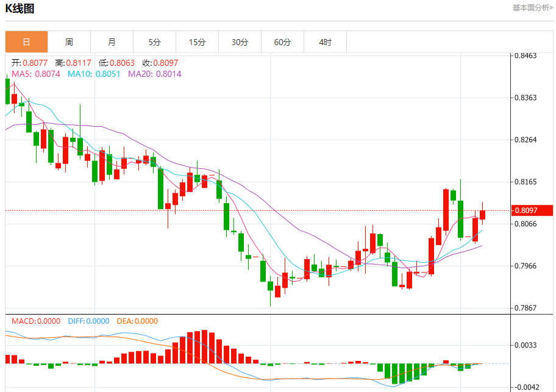Click the 0.8165 price axis label
The image size is (556, 392).
pos(526,182)
